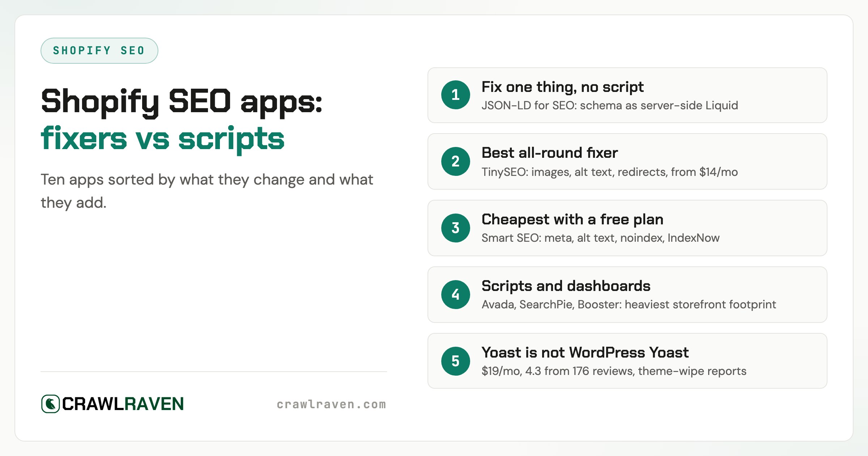Click the SHOPIFY SEO pill badge
Image resolution: width=868 pixels, height=456 pixels.
99,51
